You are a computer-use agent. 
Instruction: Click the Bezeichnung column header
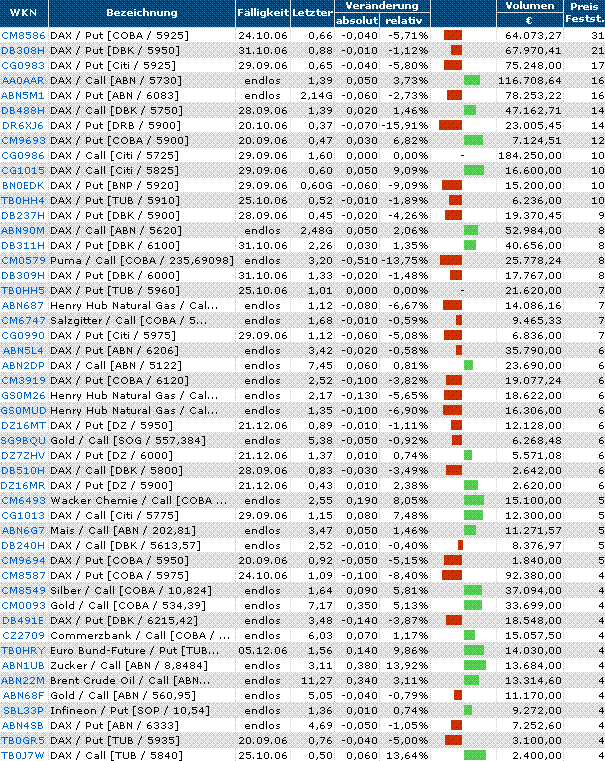(x=142, y=13)
